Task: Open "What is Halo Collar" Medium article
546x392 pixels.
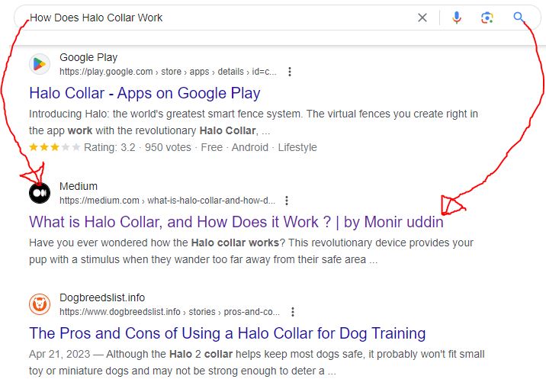Action: [236, 222]
